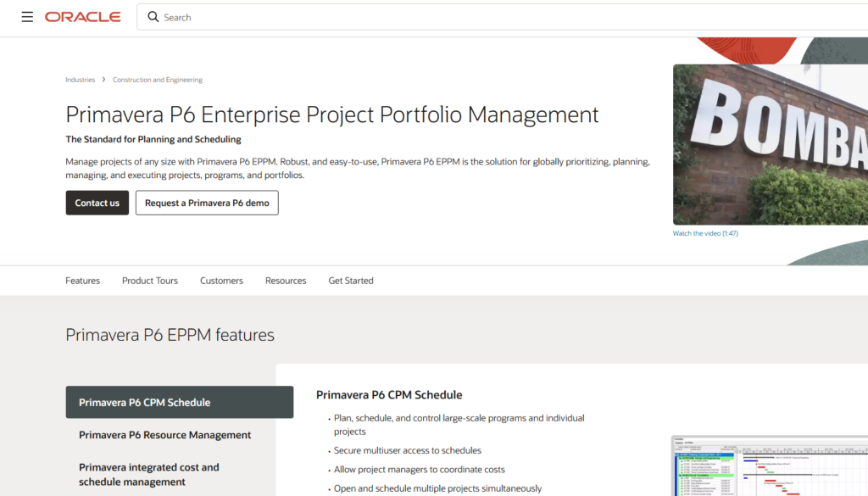Click the Contact us button
This screenshot has height=496, width=868.
(x=97, y=203)
